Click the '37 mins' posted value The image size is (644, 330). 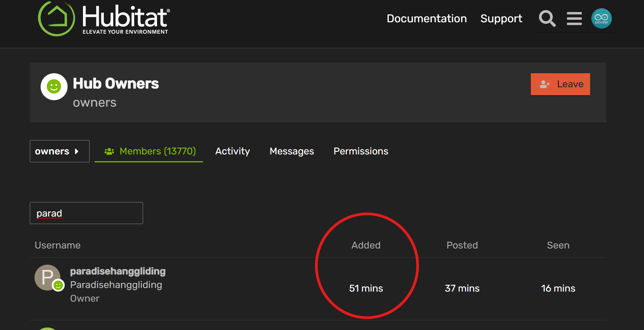coord(462,288)
